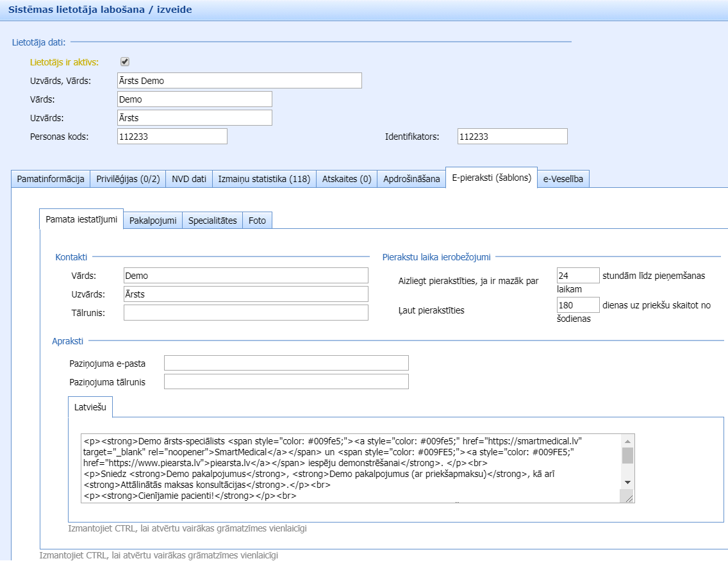Edit the 24 hours restriction field
Screen dimensions: 728x561
577,276
